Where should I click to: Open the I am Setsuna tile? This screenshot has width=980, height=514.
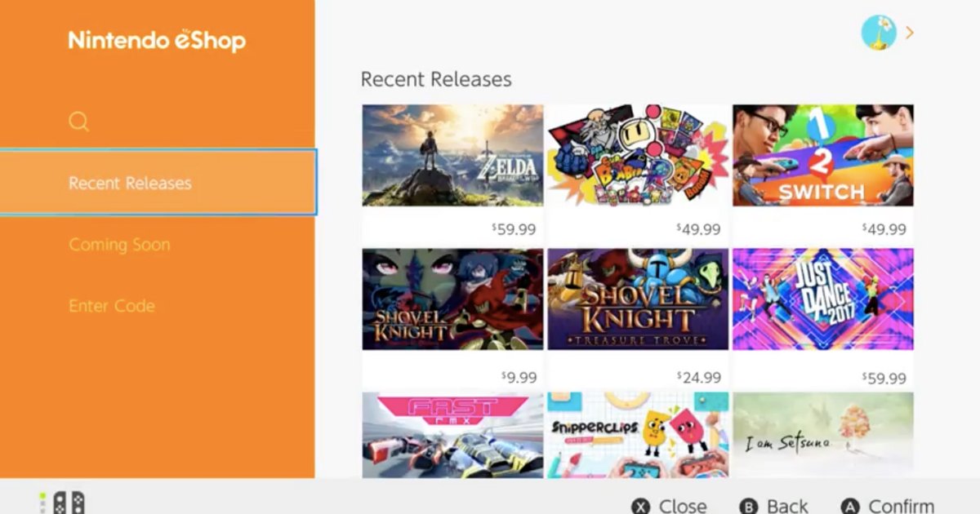point(823,435)
